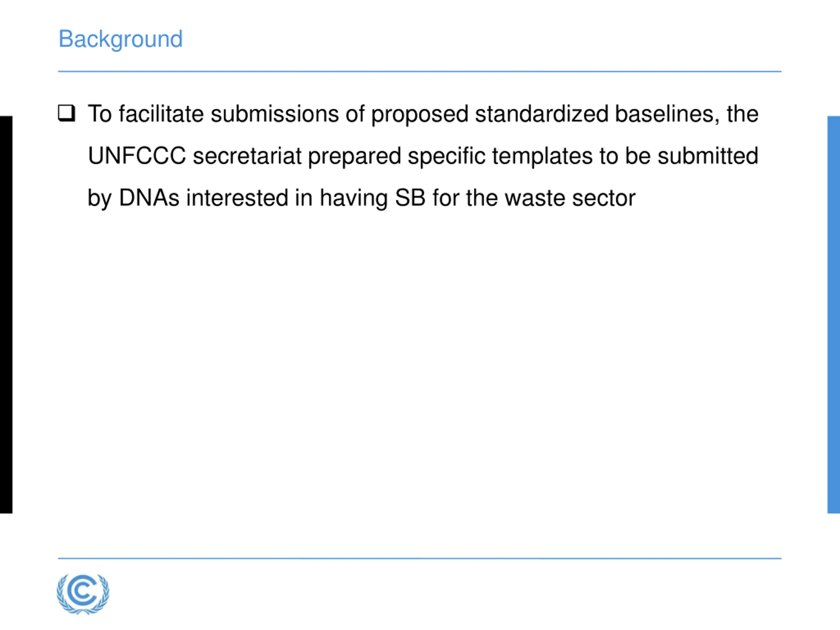
Task: Click the word "submitted" ending the second line
Action: pyautogui.click(x=708, y=156)
